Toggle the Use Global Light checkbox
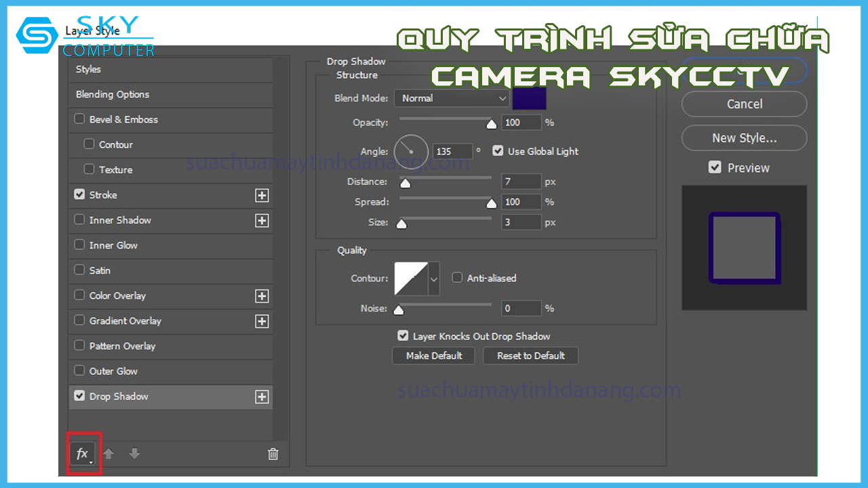This screenshot has width=868, height=488. [x=498, y=151]
